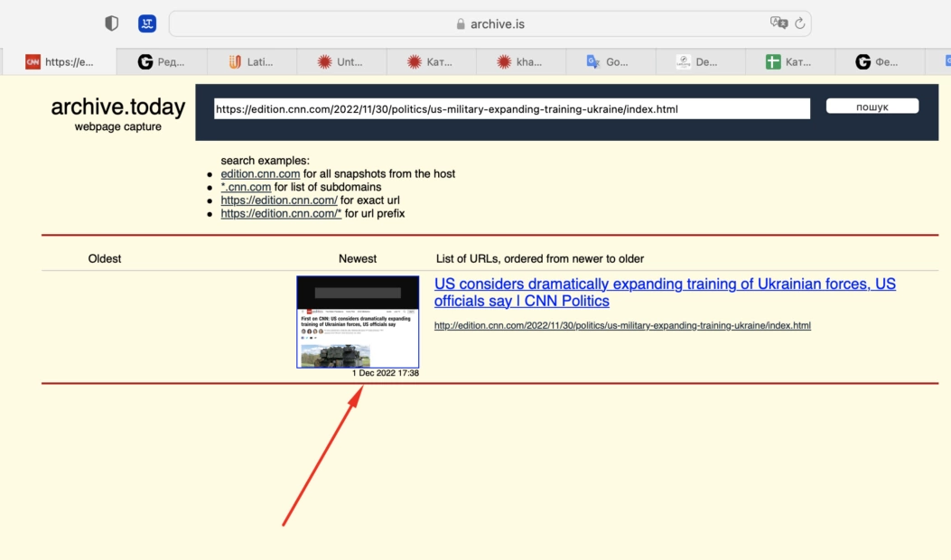The image size is (951, 560).
Task: Click the List of URLs column header
Action: (540, 258)
